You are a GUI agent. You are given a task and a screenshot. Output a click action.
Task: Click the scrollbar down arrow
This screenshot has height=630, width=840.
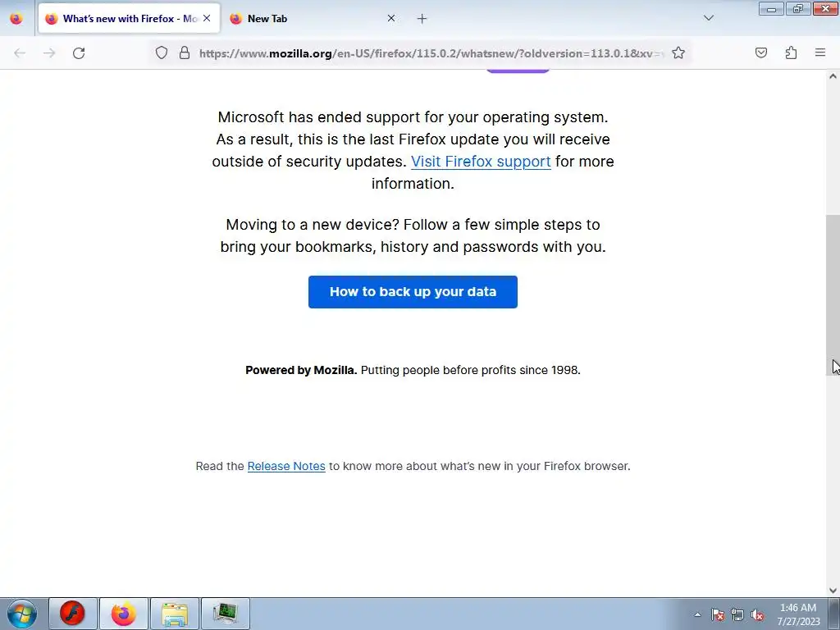tap(833, 591)
